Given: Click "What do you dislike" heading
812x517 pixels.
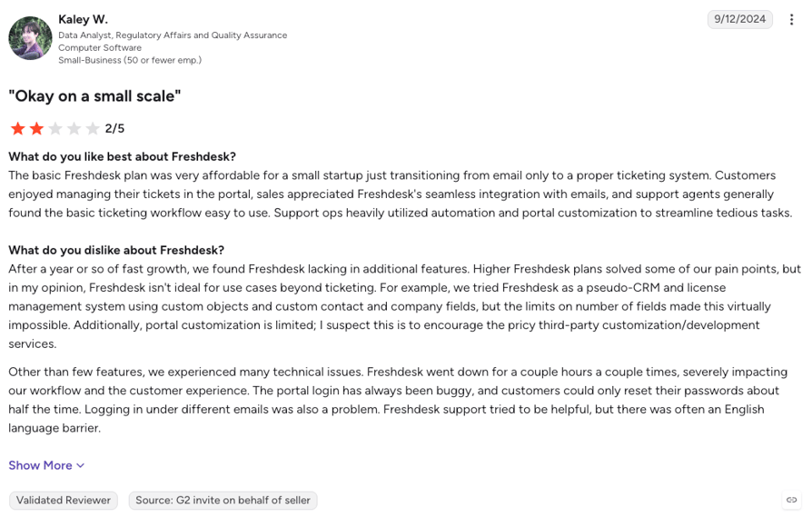Looking at the screenshot, I should (x=116, y=250).
